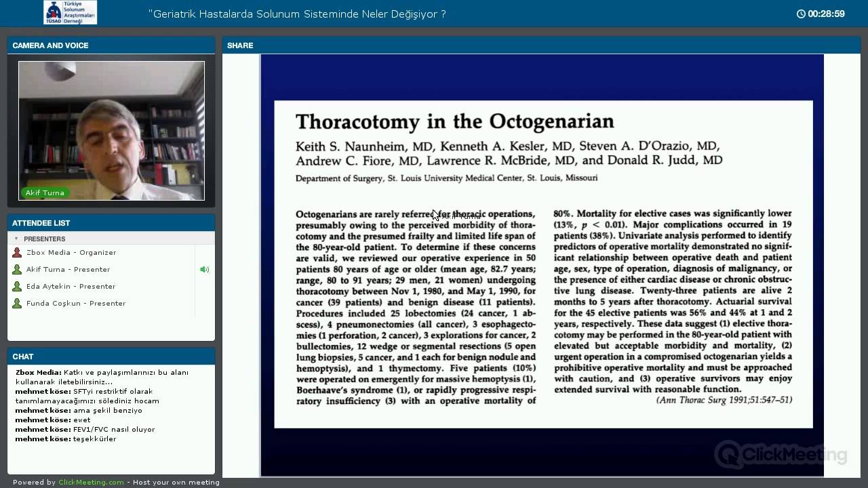Click Akif Turna's green speaker icon
Viewport: 868px width, 488px height.
pos(204,270)
